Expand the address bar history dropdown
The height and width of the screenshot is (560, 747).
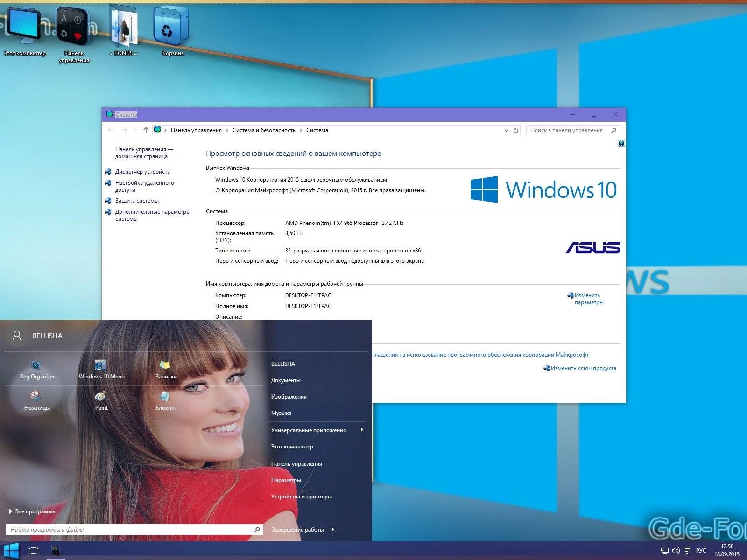507,131
